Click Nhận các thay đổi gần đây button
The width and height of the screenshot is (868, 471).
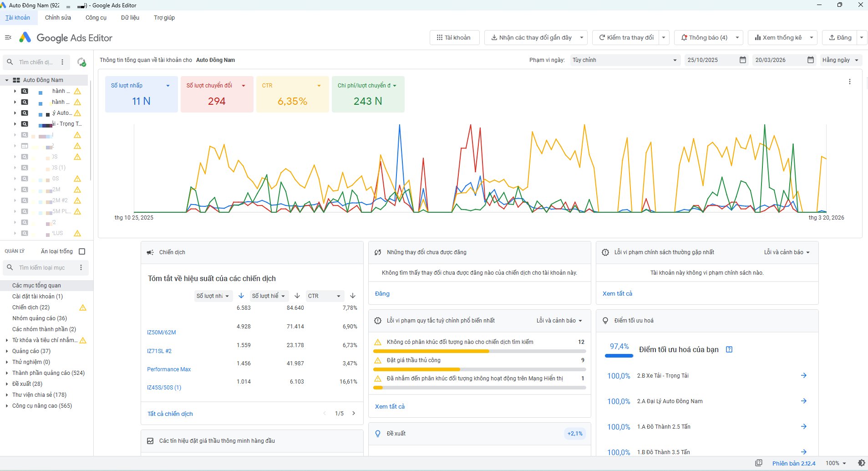[x=531, y=37]
